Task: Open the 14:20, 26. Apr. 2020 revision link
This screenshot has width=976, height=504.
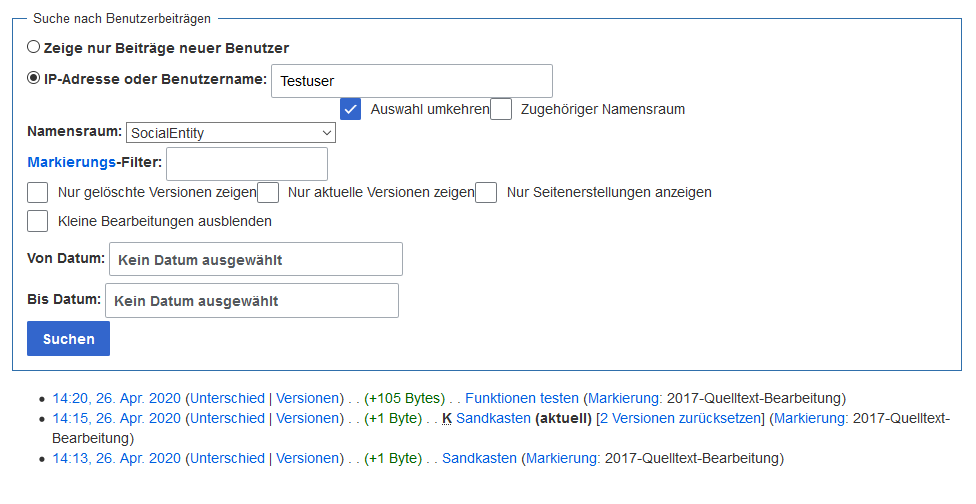Action: pos(116,398)
